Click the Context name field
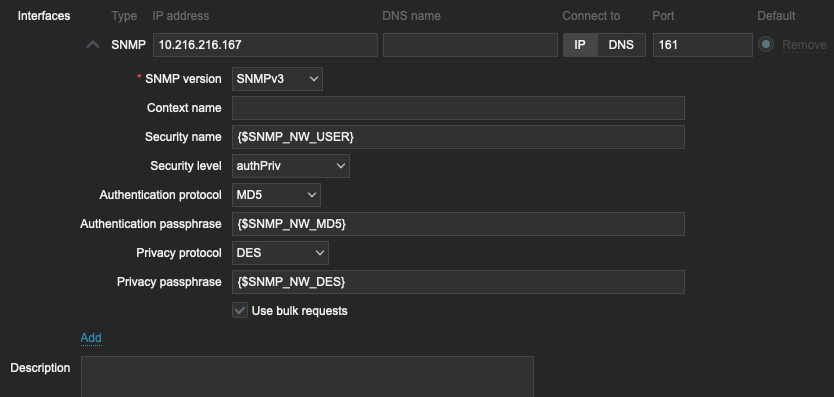834x397 pixels. [458, 108]
